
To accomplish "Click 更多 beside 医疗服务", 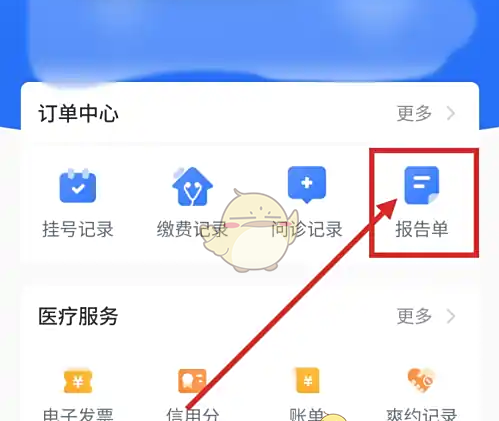I will [x=414, y=316].
